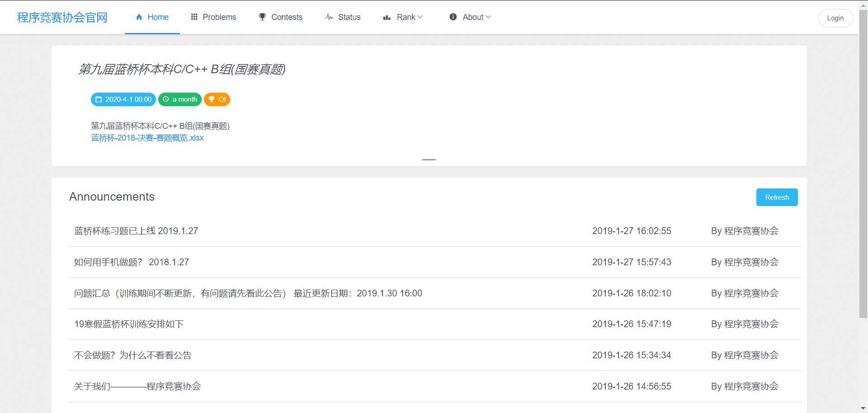868x413 pixels.
Task: Click timestamp 2019-1-26 18:02:10
Action: click(632, 293)
